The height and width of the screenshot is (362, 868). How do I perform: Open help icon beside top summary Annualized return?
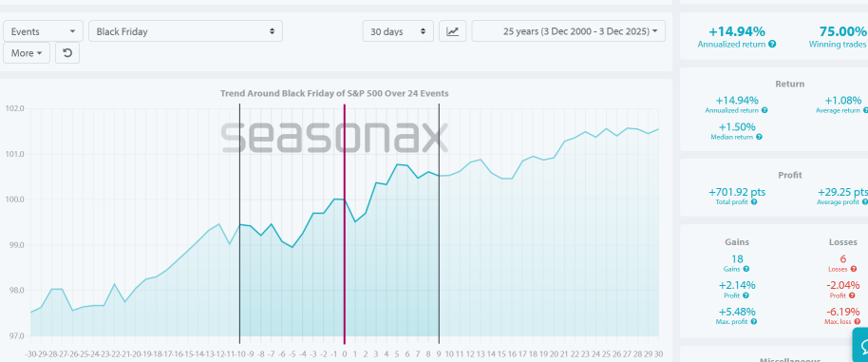[x=772, y=45]
